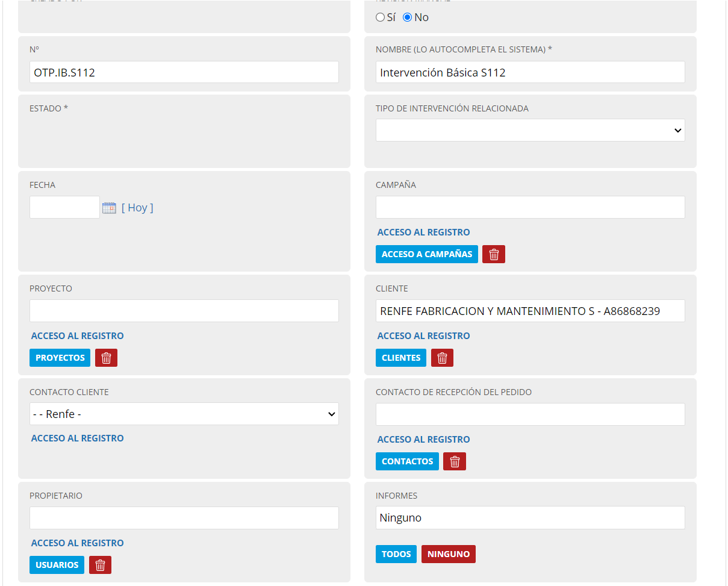Viewport: 728px width, 586px height.
Task: Select Todos for Informes
Action: pos(396,554)
